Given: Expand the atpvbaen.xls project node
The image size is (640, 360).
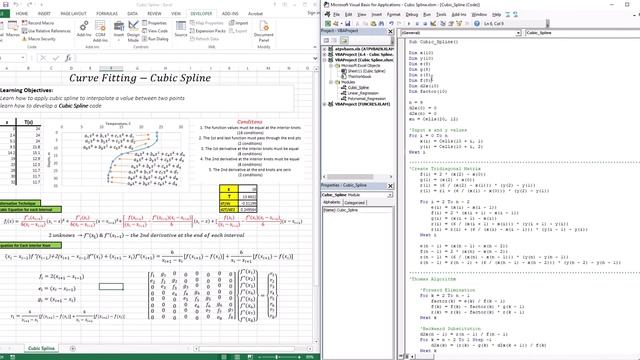Looking at the screenshot, I should click(325, 49).
